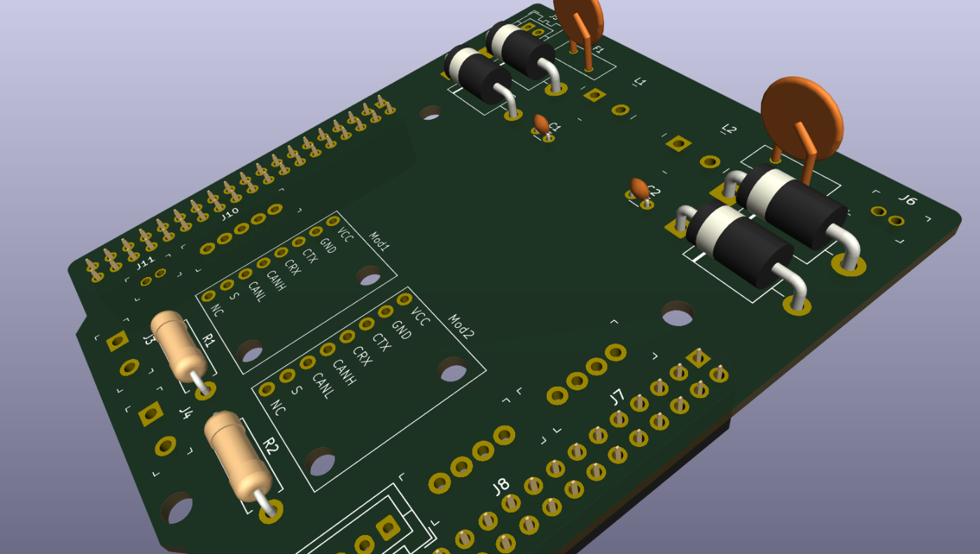Click the L2 inductor label
Image resolution: width=980 pixels, height=554 pixels.
pyautogui.click(x=729, y=129)
